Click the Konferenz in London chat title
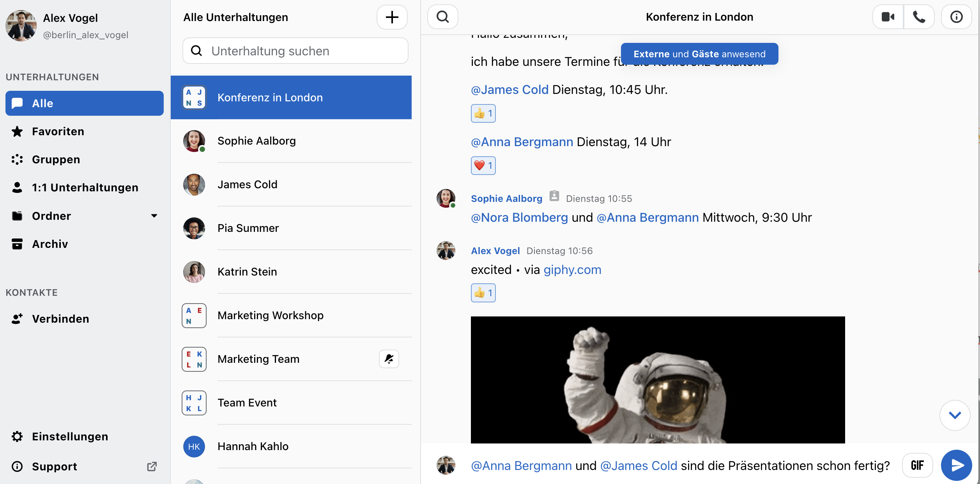Screen dimensions: 980x484 point(699,17)
